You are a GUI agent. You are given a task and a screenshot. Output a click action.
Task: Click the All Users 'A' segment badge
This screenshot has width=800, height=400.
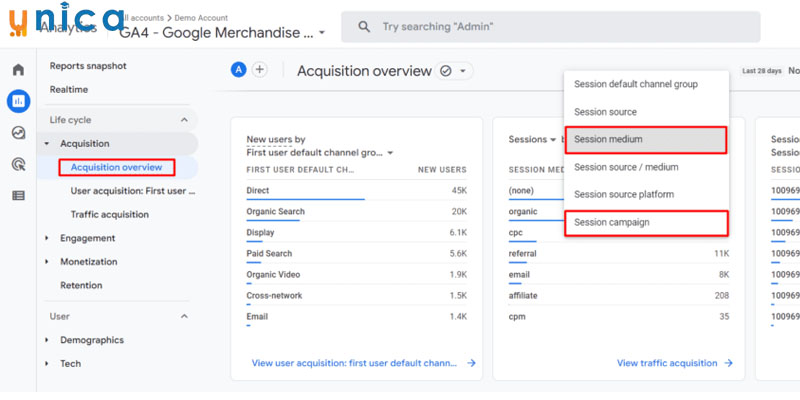(x=238, y=70)
